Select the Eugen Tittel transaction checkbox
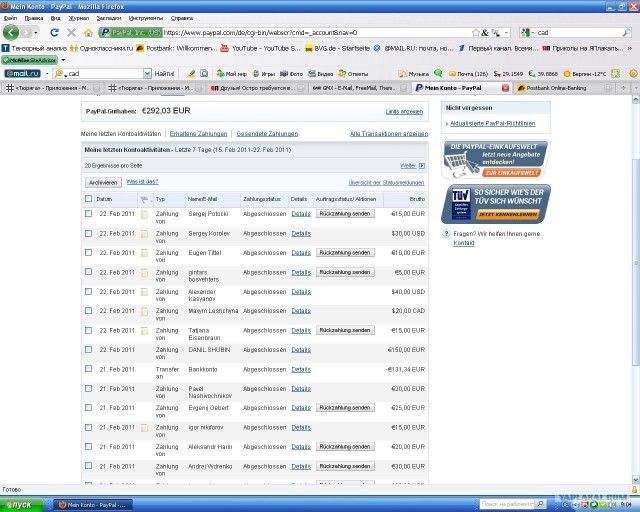 [x=88, y=252]
